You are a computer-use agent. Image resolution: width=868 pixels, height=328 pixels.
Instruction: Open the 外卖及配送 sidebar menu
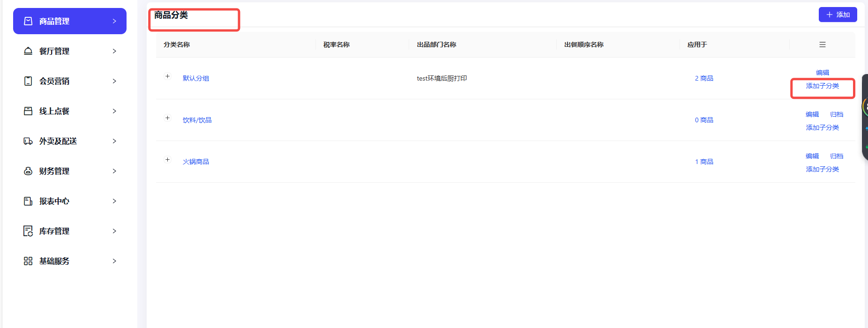point(70,141)
